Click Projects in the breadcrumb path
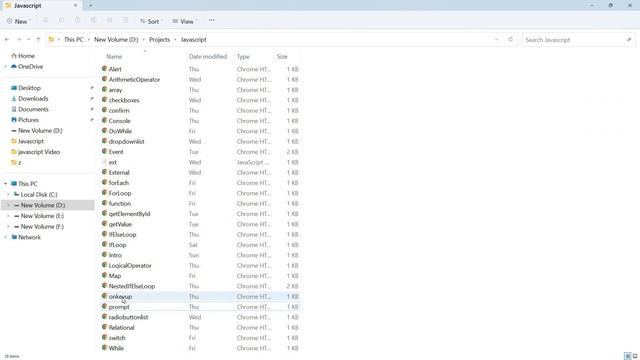 tap(159, 40)
